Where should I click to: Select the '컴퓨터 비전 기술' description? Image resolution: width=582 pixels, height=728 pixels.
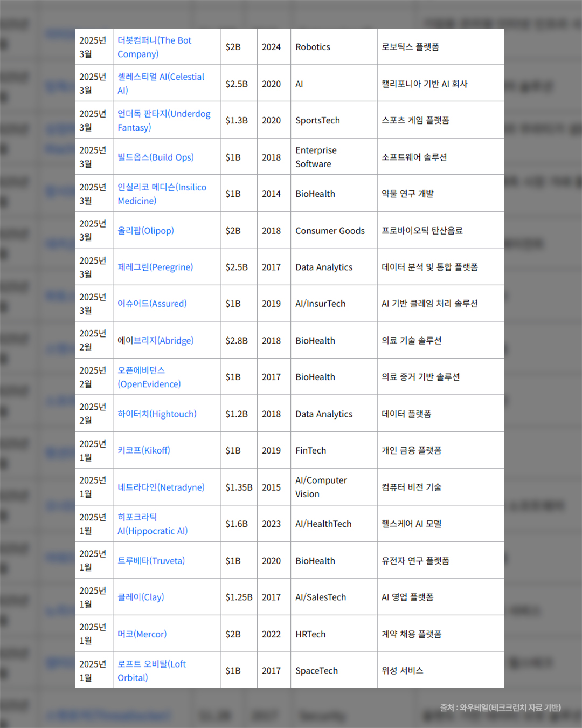coord(412,487)
